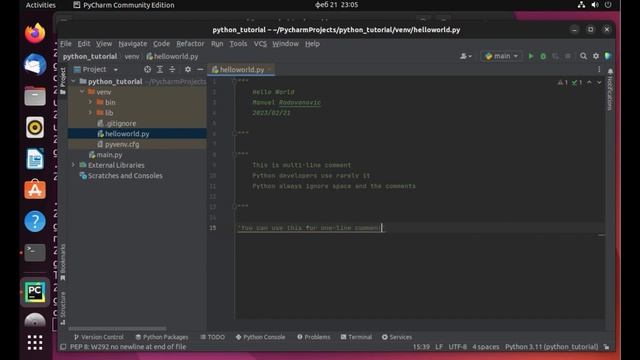Open Version Control tool window
This screenshot has width=640, height=360.
click(x=98, y=337)
